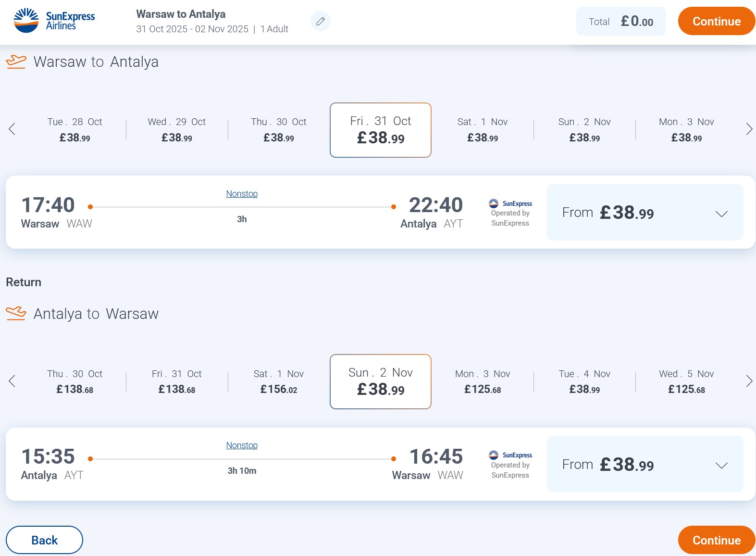The image size is (756, 556).
Task: Open Nonstop details for the return flight
Action: point(242,445)
